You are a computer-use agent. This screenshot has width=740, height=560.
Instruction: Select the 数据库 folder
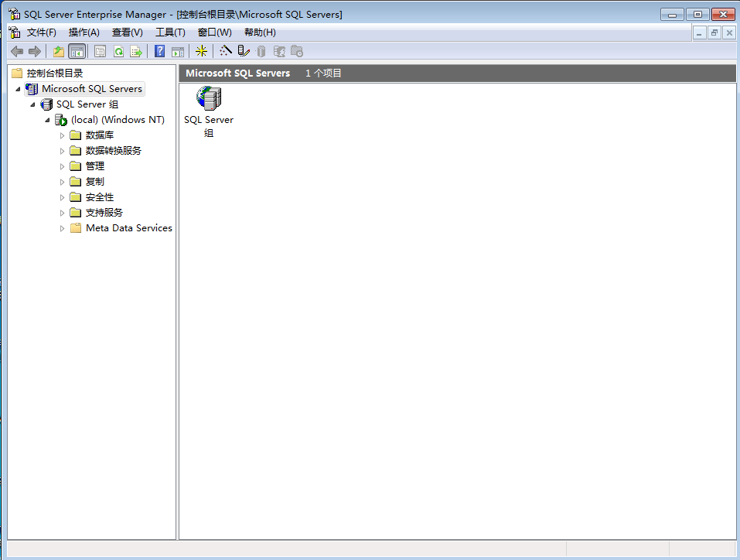[x=100, y=135]
